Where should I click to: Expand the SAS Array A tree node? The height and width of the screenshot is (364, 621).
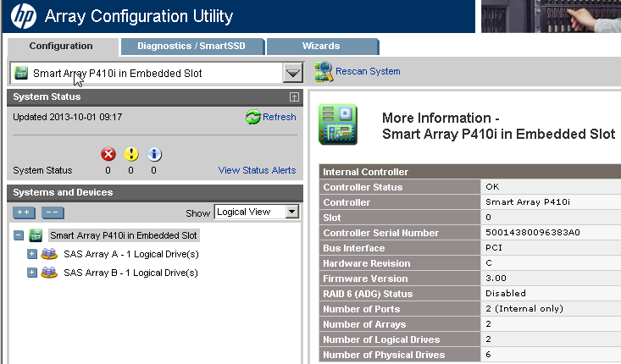point(32,254)
